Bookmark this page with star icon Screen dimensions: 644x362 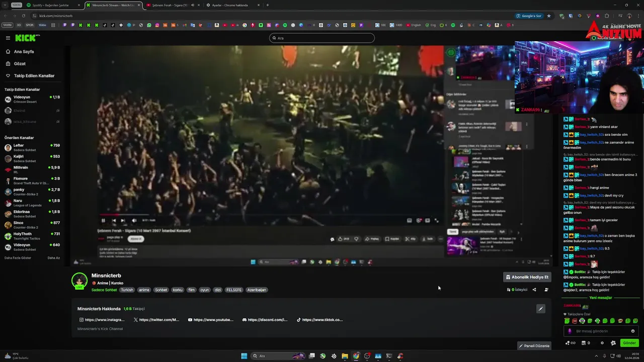549,16
